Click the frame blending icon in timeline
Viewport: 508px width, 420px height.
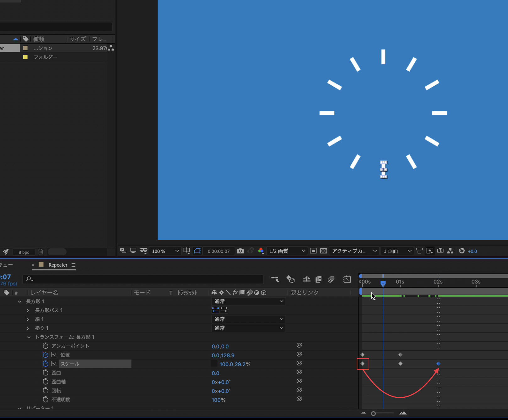point(319,279)
